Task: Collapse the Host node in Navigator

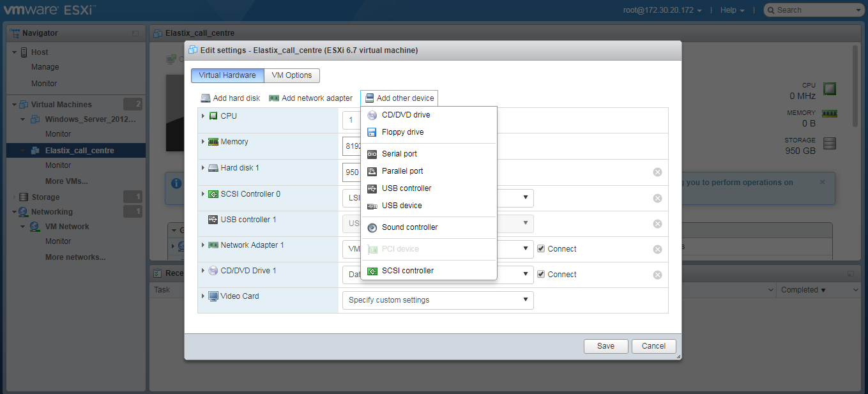Action: [x=14, y=52]
